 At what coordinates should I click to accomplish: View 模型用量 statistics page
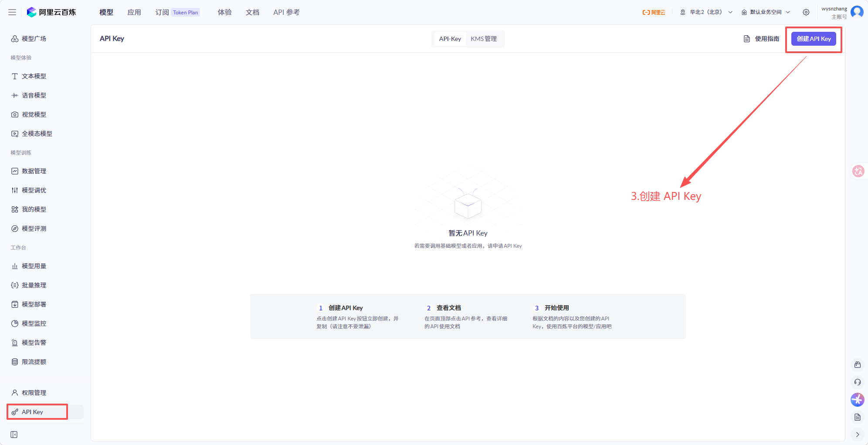coord(45,266)
